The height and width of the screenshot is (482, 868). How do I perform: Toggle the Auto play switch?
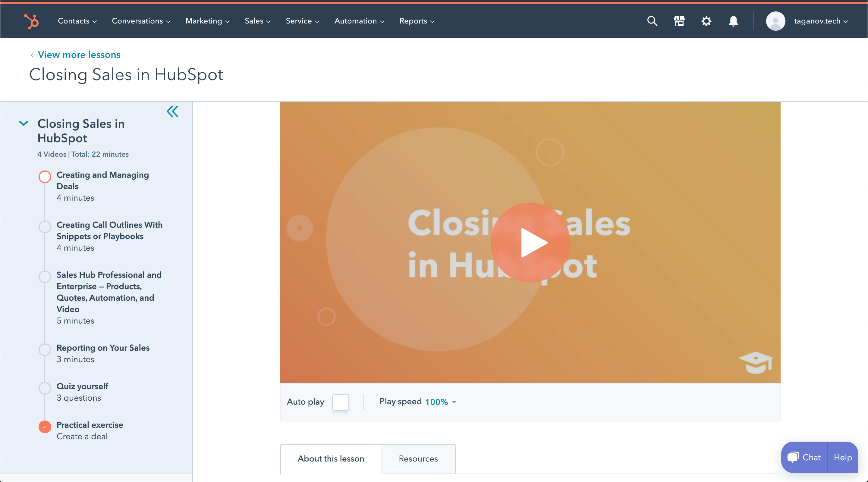coord(348,402)
